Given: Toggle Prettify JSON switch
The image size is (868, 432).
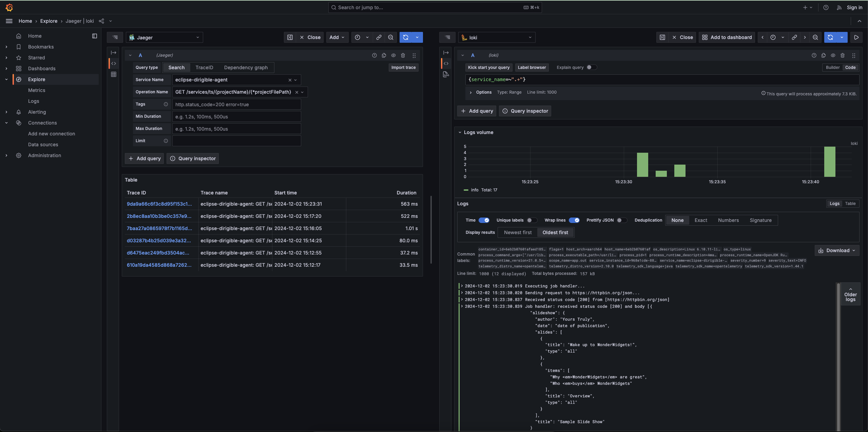Looking at the screenshot, I should click(x=622, y=220).
